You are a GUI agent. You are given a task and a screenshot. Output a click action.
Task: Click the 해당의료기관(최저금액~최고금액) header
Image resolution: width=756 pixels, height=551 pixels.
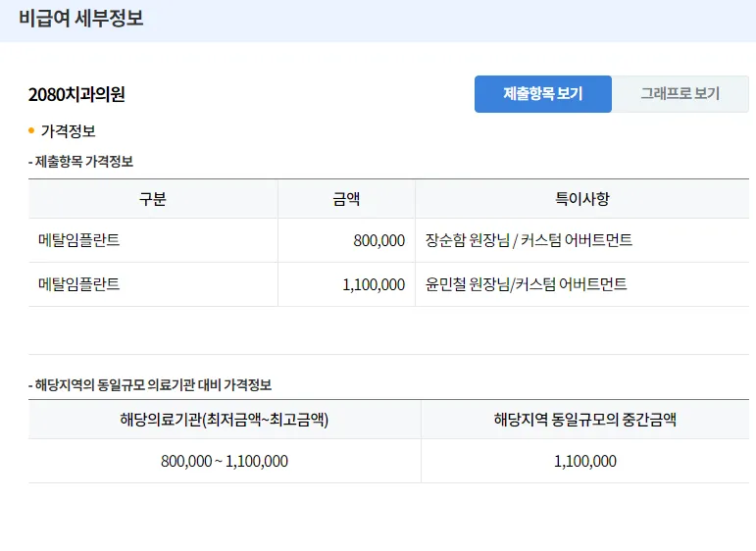click(x=225, y=420)
